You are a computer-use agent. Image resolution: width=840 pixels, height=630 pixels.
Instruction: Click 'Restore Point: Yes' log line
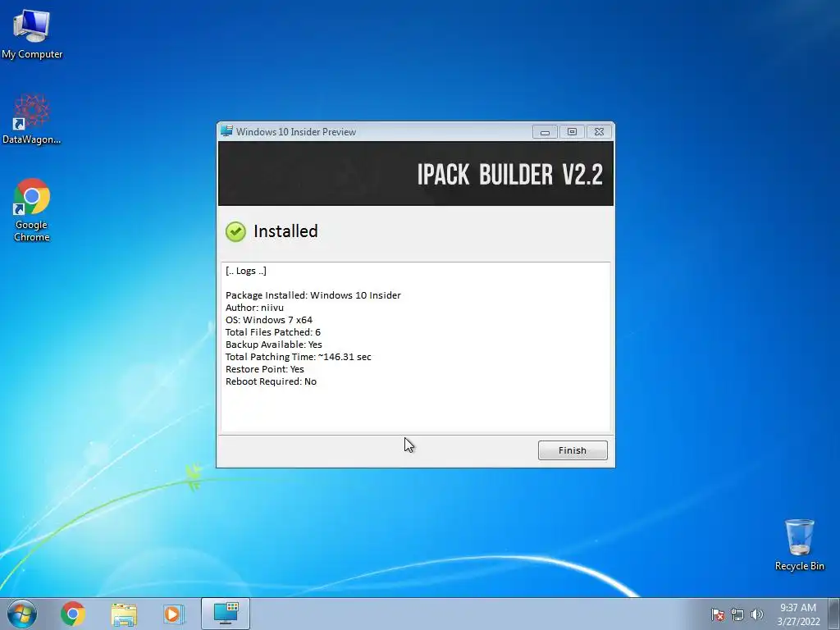[265, 369]
